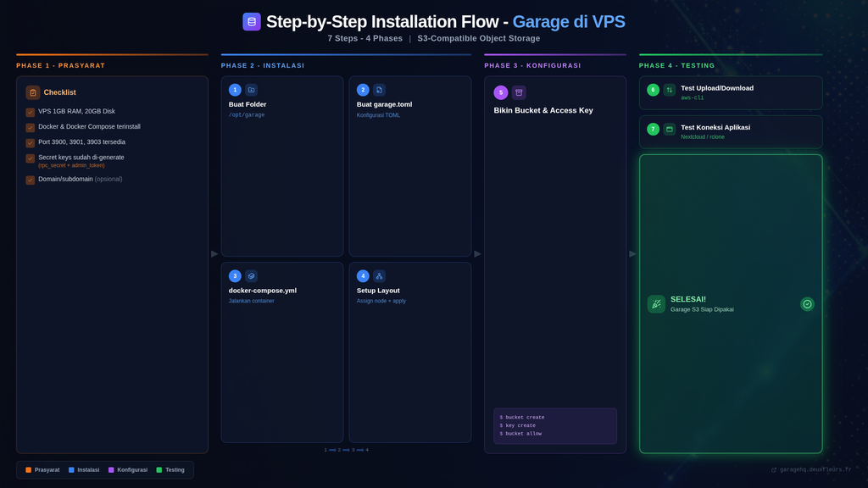Click the file icon beside step 2 badge

pos(379,90)
